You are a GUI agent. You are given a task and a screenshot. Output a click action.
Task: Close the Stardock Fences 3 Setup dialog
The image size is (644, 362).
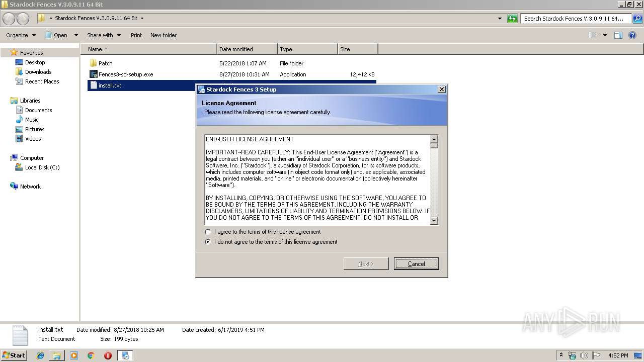pos(441,89)
